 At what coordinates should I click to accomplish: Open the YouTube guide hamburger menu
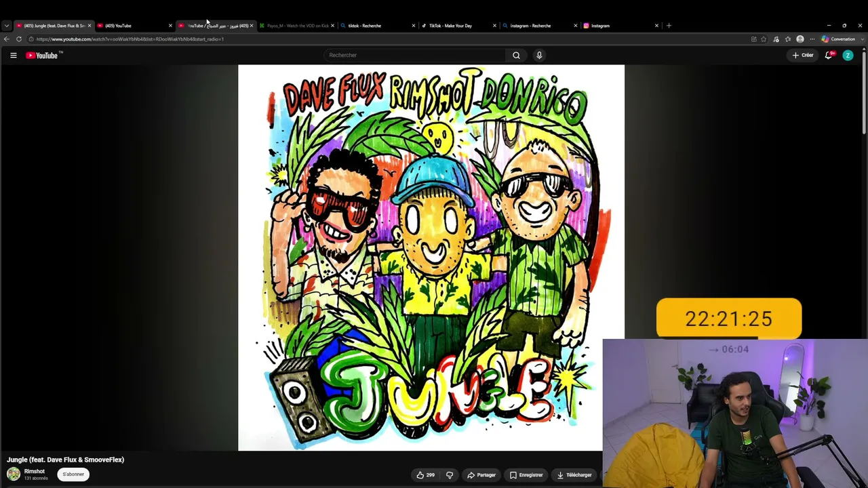coord(14,56)
